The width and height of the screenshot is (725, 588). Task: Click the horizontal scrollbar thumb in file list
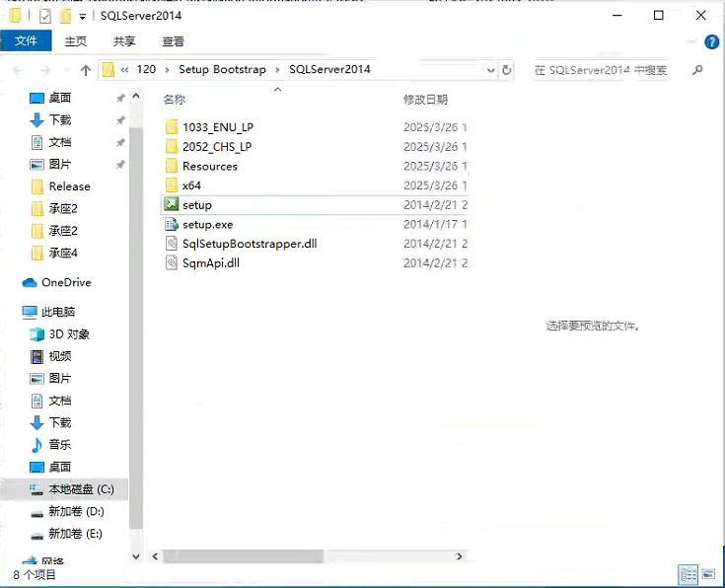click(x=243, y=556)
